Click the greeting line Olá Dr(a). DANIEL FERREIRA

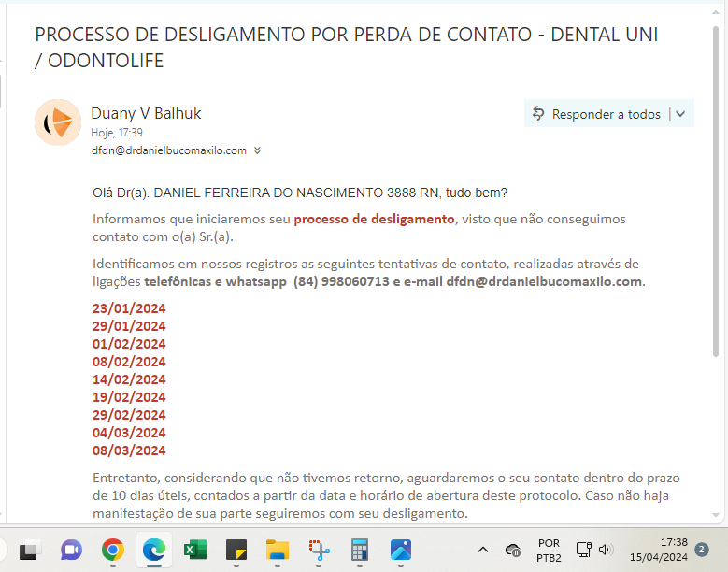click(300, 193)
